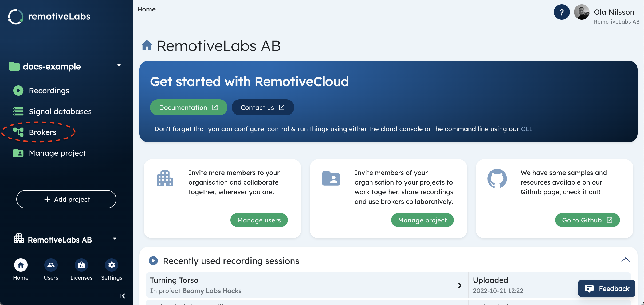This screenshot has width=644, height=305.
Task: Click the project folder icon in card
Action: [331, 178]
